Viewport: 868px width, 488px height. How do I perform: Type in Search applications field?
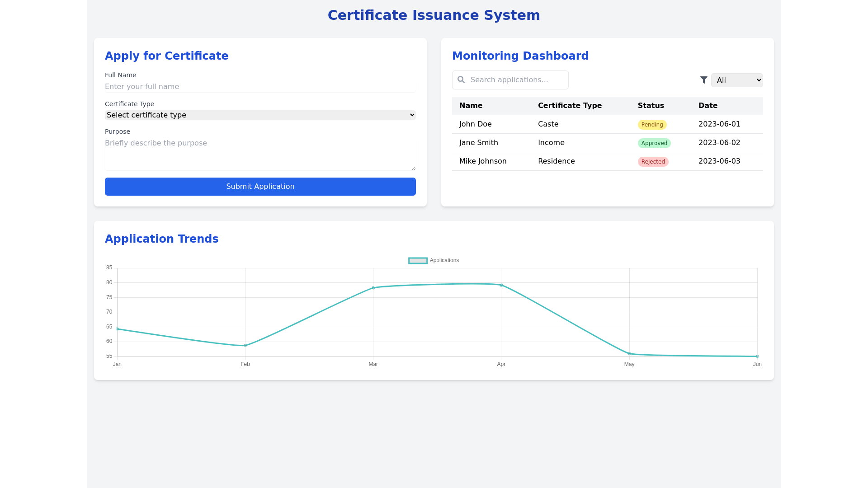click(515, 80)
